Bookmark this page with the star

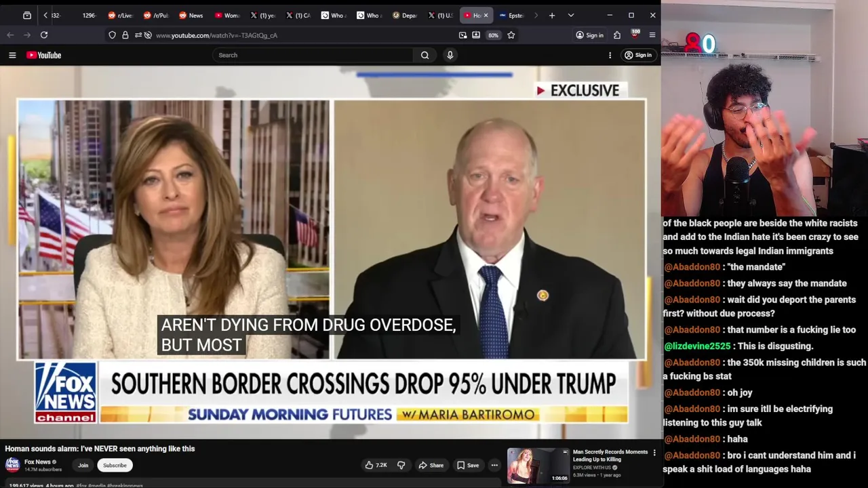point(511,35)
